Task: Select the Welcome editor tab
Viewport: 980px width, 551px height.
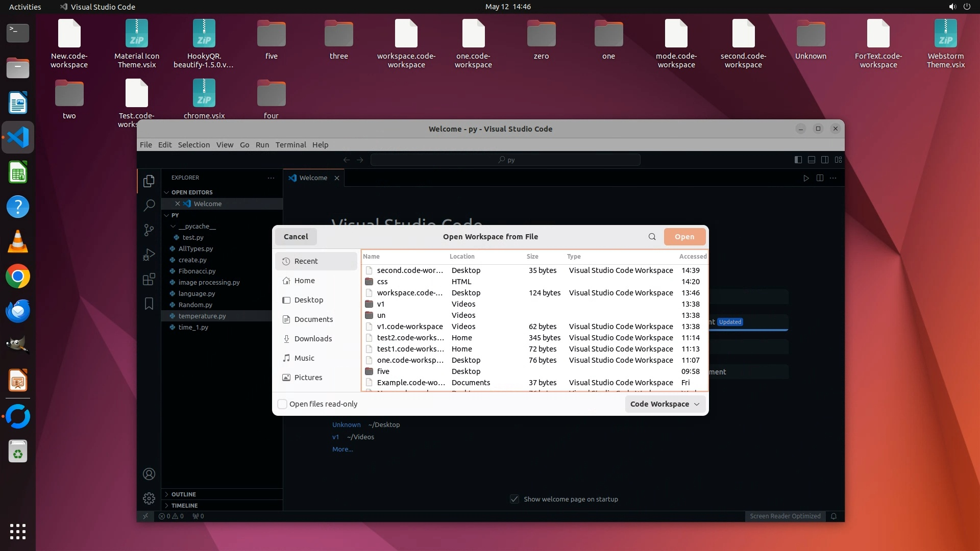Action: (313, 178)
